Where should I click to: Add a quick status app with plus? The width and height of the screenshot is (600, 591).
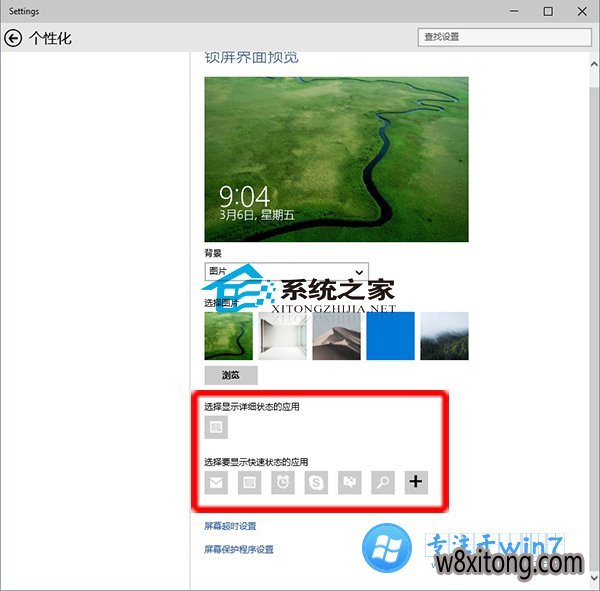tap(416, 482)
